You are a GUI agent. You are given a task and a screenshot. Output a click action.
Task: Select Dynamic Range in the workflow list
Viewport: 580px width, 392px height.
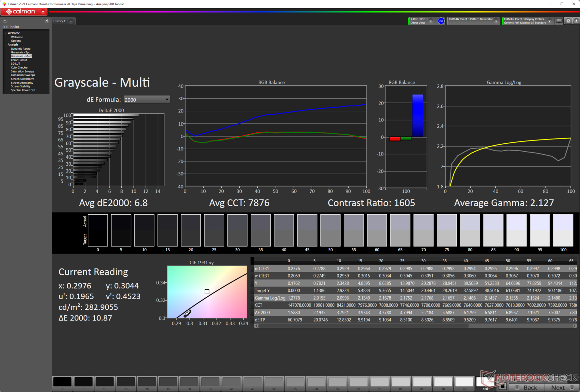[x=21, y=49]
